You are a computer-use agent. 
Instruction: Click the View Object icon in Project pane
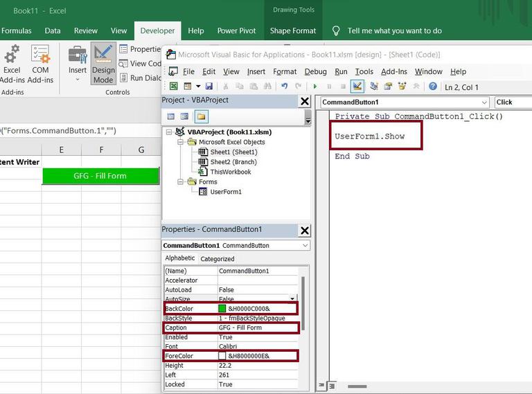tap(184, 116)
